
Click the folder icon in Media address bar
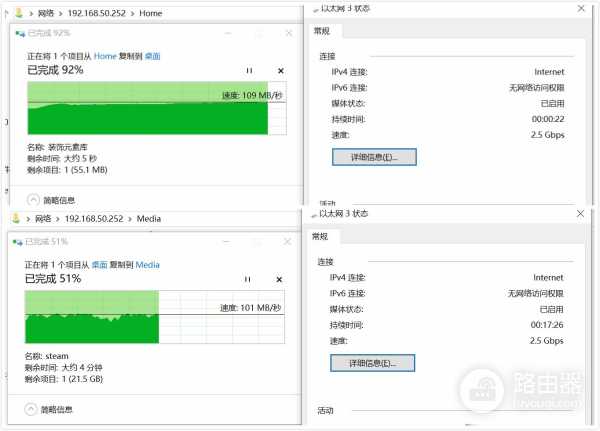pyautogui.click(x=16, y=218)
